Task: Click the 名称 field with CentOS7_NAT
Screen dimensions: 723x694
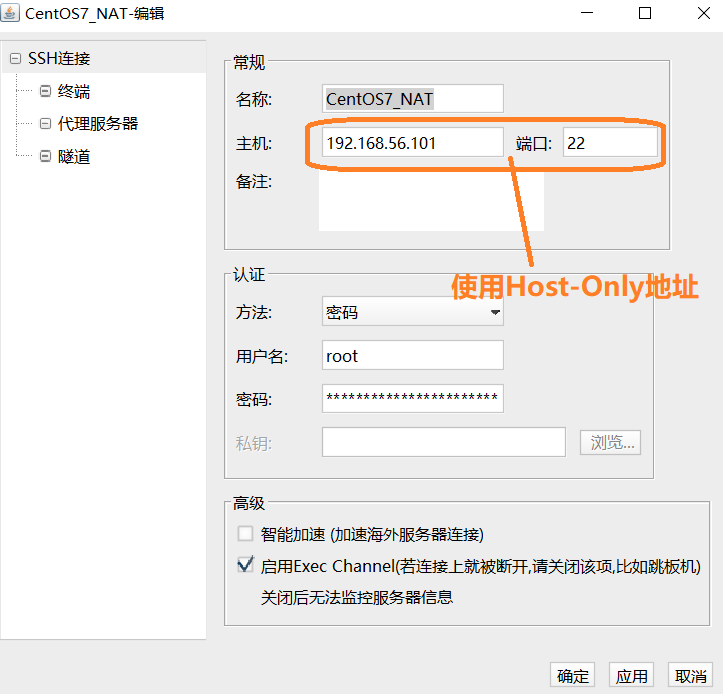Action: [412, 99]
